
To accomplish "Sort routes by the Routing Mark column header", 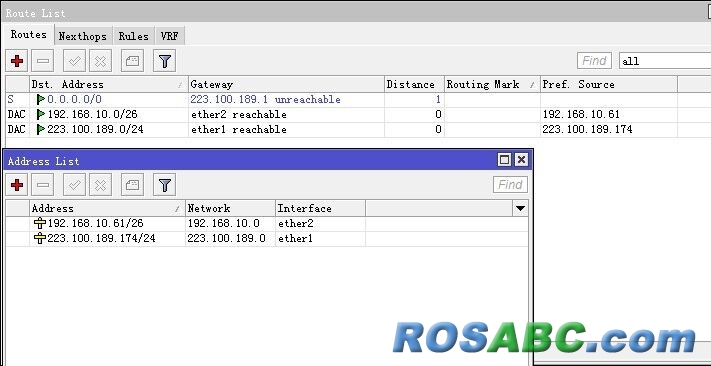I will 492,84.
